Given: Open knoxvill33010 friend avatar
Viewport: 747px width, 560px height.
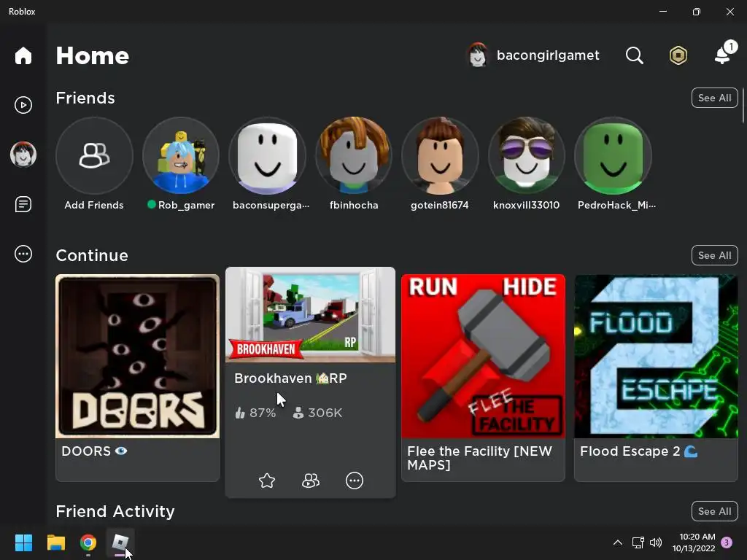Looking at the screenshot, I should pos(527,156).
